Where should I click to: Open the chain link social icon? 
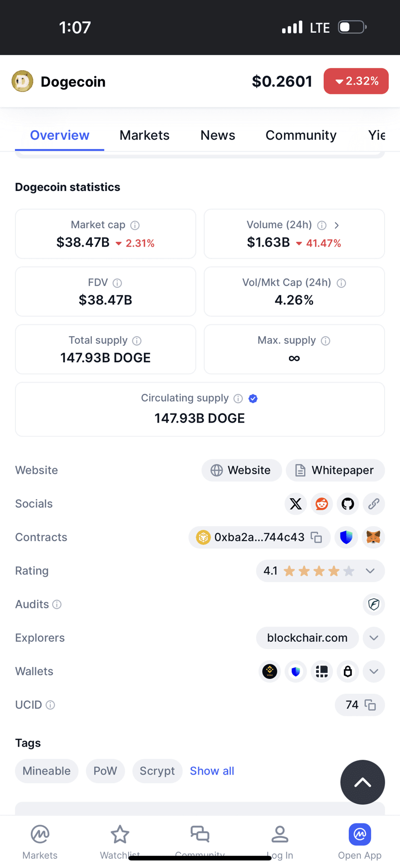373,504
